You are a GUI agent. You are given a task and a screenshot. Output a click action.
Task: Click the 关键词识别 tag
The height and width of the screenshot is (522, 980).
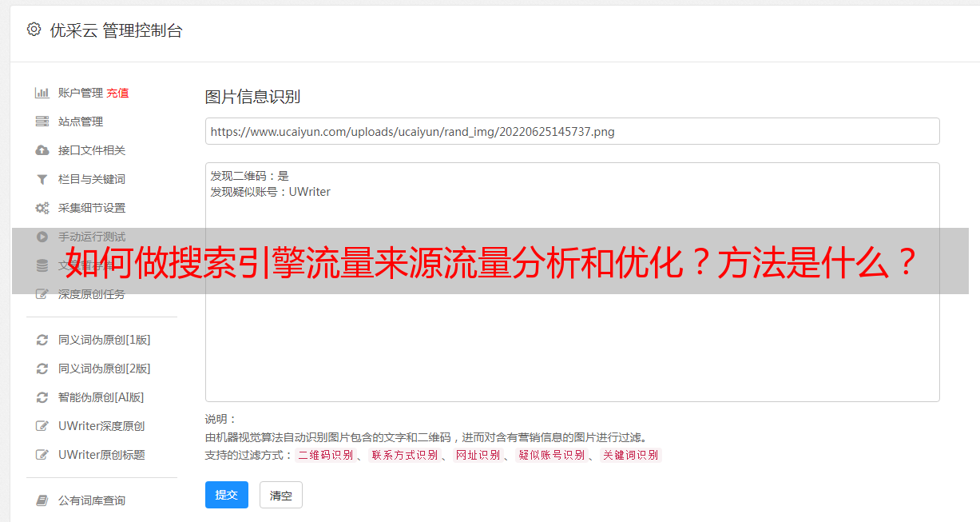point(631,455)
